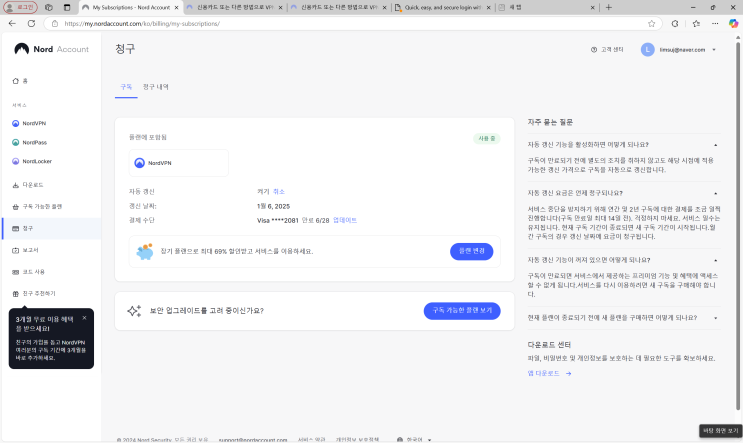The height and width of the screenshot is (443, 743).
Task: Open the browser settings ellipsis menu
Action: [x=715, y=23]
